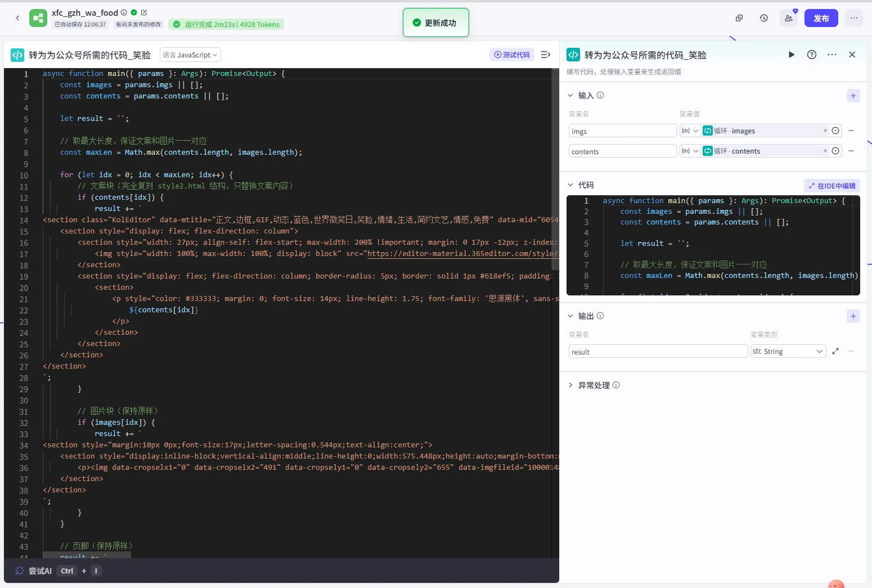872x588 pixels.
Task: Add a new input variable with plus
Action: pyautogui.click(x=853, y=96)
